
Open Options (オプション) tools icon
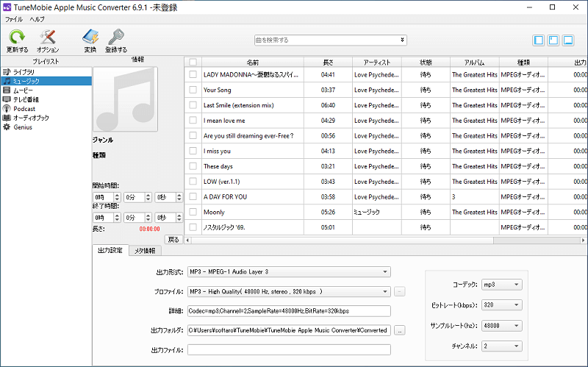[48, 38]
